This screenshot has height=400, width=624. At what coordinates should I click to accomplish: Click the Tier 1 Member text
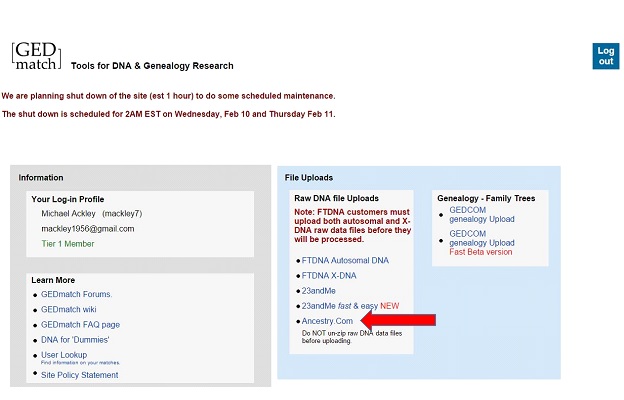68,244
